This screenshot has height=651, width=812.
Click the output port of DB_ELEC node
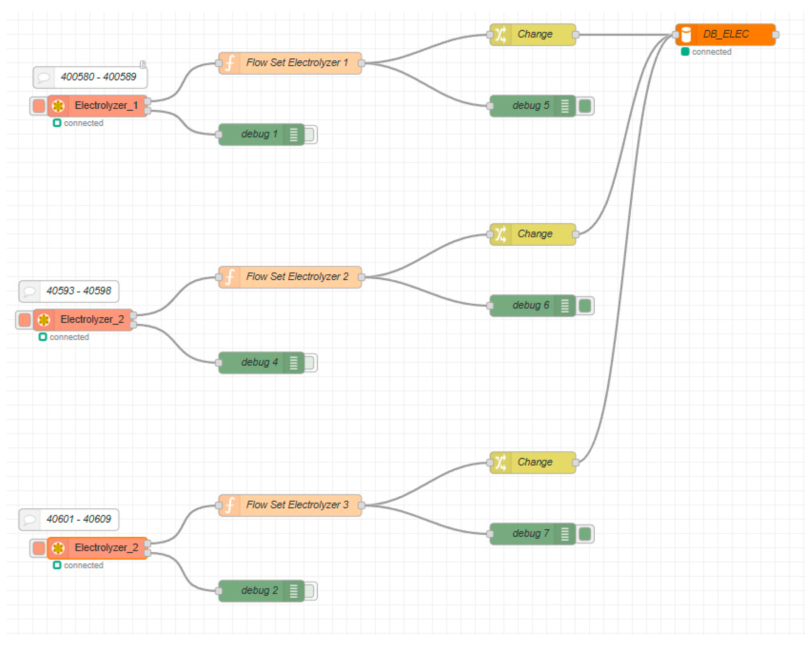[x=775, y=35]
